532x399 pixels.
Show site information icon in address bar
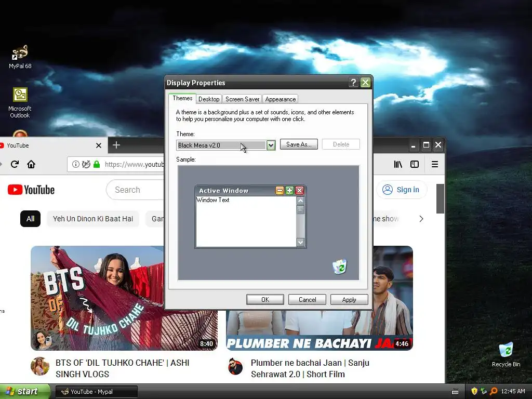[x=76, y=164]
